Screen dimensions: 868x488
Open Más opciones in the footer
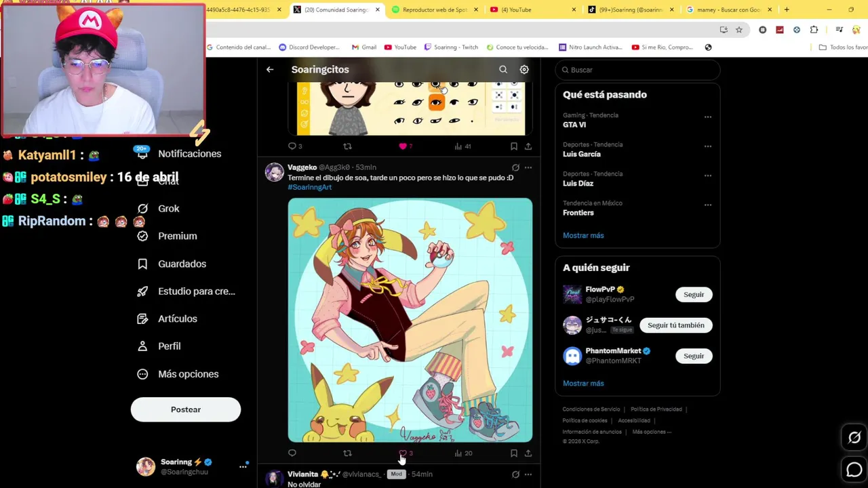coord(652,432)
